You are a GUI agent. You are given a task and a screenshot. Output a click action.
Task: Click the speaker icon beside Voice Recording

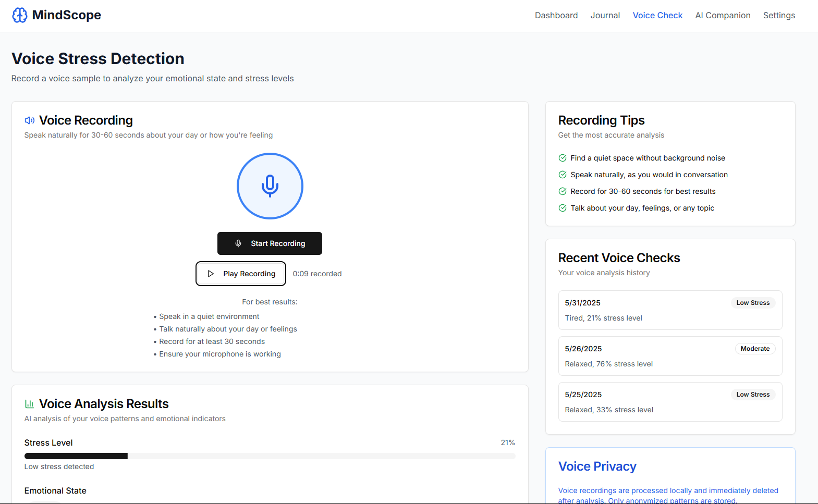tap(30, 120)
